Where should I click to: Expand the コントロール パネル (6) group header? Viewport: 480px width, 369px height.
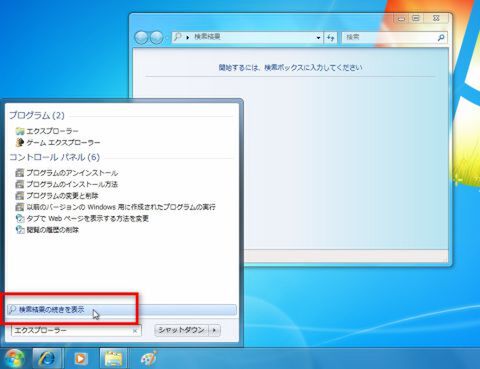tap(54, 157)
